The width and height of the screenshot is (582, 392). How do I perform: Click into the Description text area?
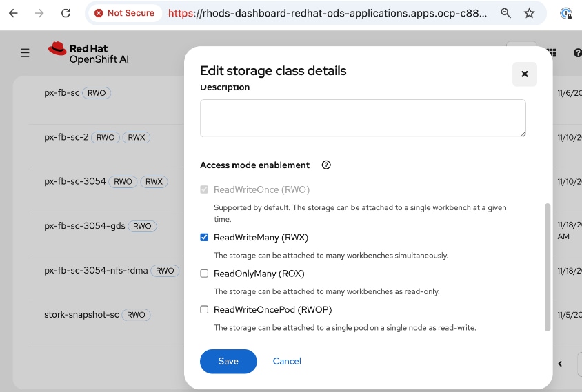363,118
